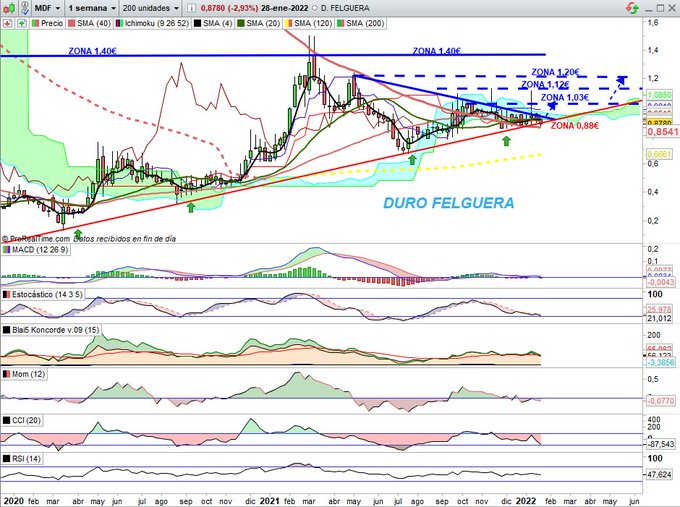Click the SMA (20) dark green swatch
The height and width of the screenshot is (507, 680).
pyautogui.click(x=241, y=23)
